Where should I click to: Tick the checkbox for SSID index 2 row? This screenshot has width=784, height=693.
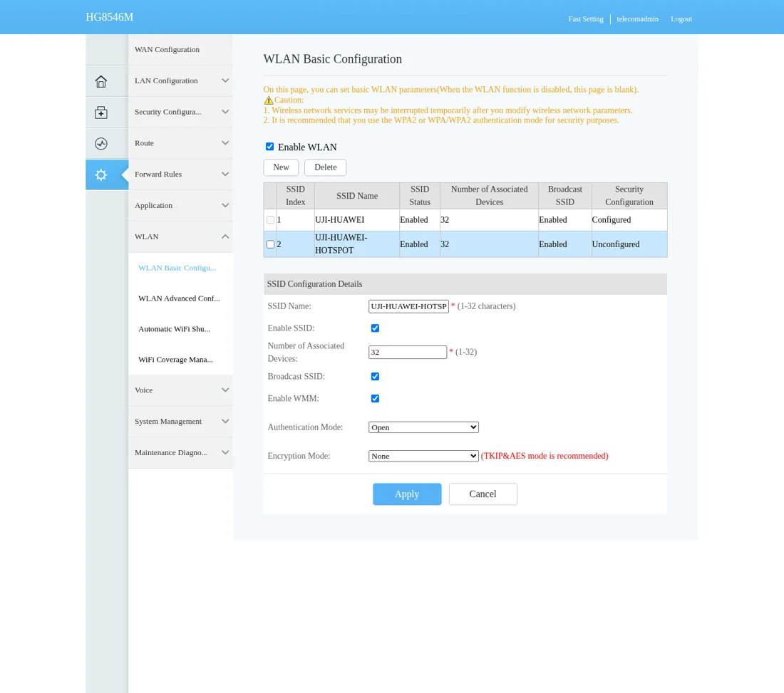[x=271, y=244]
